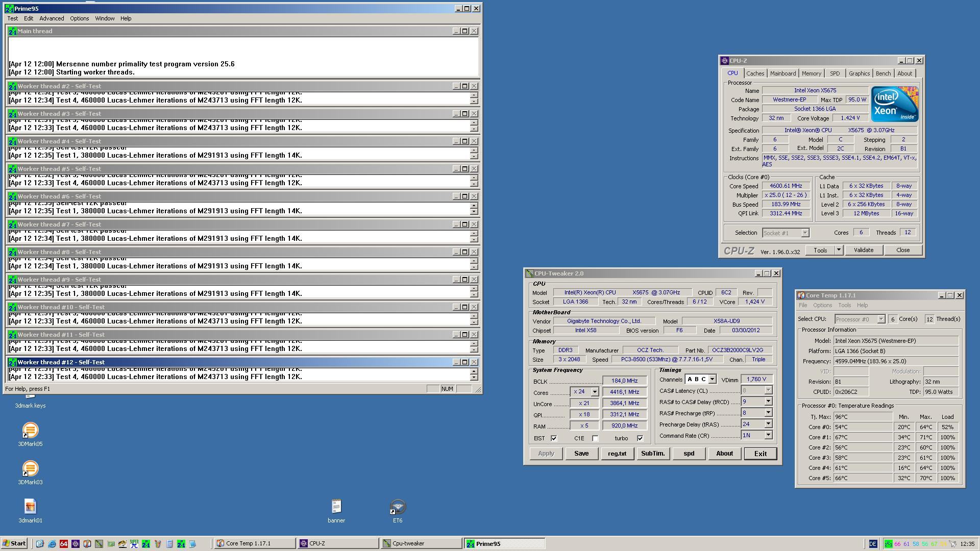Click the Prime95 title bar icon
This screenshot has height=551, width=980.
pyautogui.click(x=9, y=8)
